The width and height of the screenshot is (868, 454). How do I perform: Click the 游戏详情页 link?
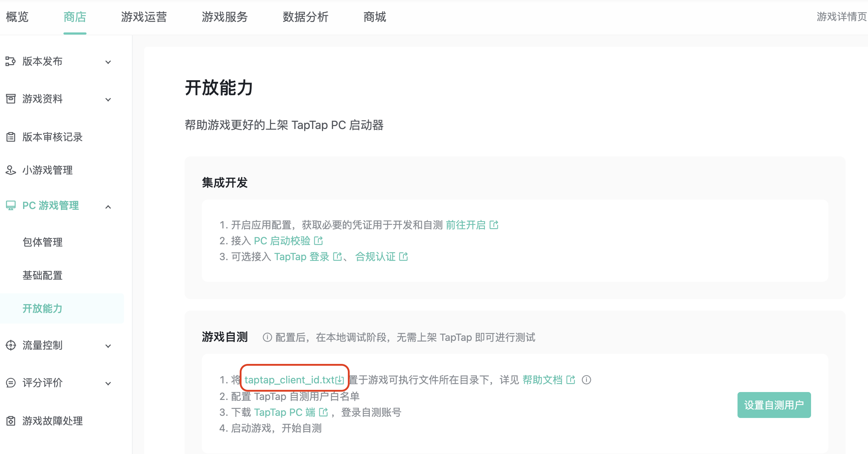tap(842, 17)
